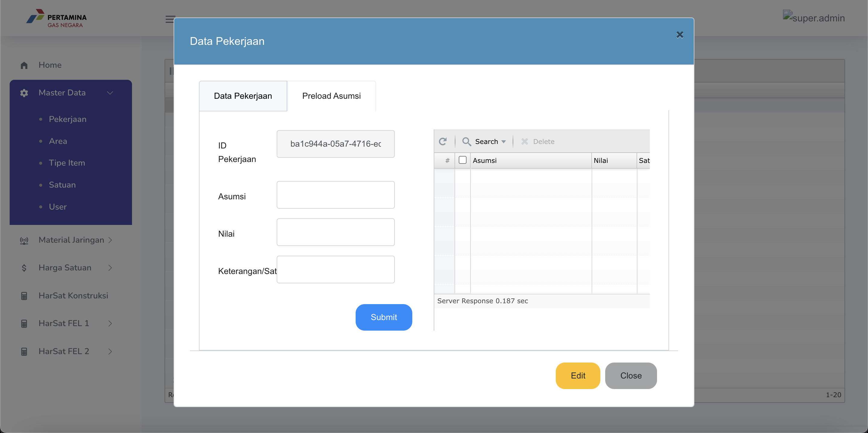Viewport: 868px width, 433px height.
Task: Click the Keterangan/Satuan input field
Action: 336,270
